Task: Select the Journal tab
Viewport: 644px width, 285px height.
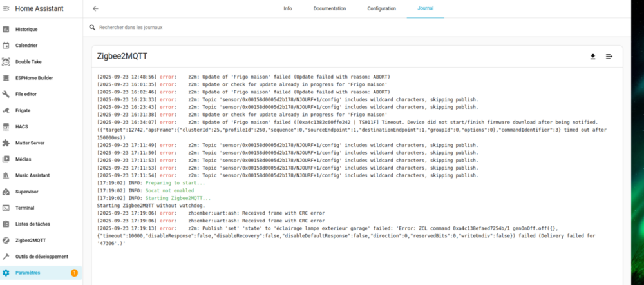Action: (426, 8)
